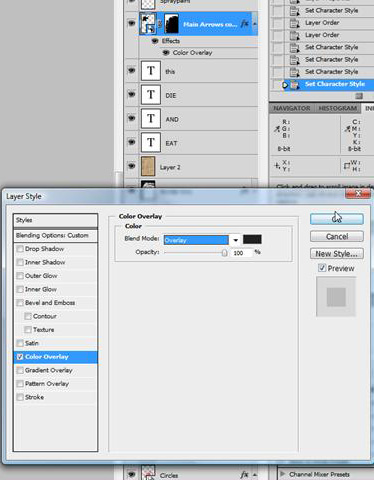Toggle the Effects eye under Main Arrows
The image size is (374, 480).
pos(154,41)
